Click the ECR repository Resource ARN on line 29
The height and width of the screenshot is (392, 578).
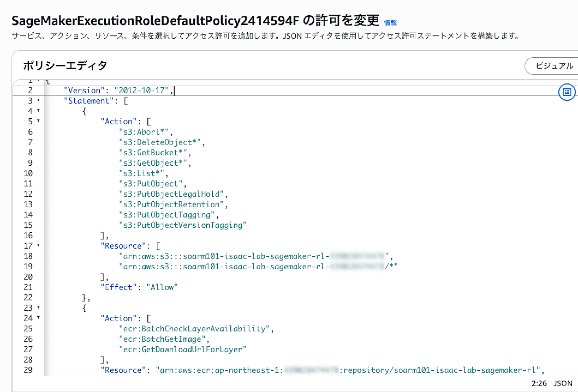click(348, 370)
